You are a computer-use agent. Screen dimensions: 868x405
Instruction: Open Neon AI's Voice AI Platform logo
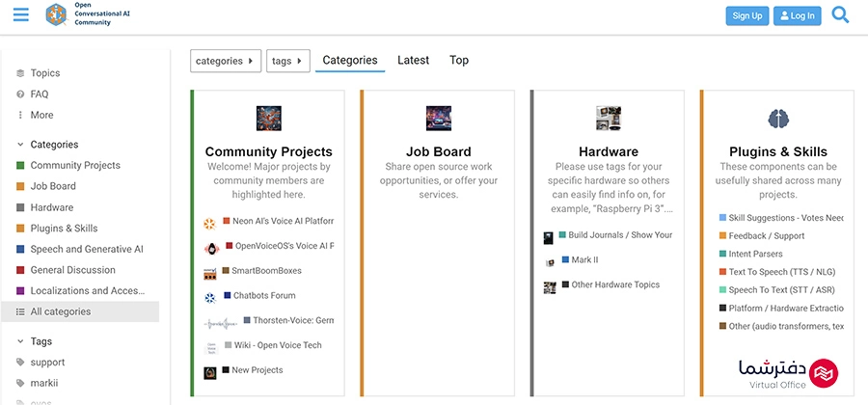[x=209, y=223]
